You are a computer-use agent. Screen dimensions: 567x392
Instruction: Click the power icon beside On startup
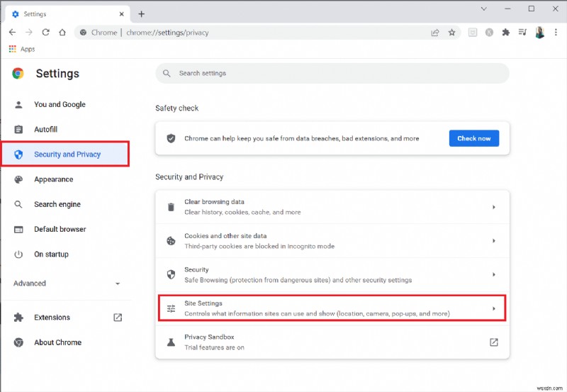(18, 254)
